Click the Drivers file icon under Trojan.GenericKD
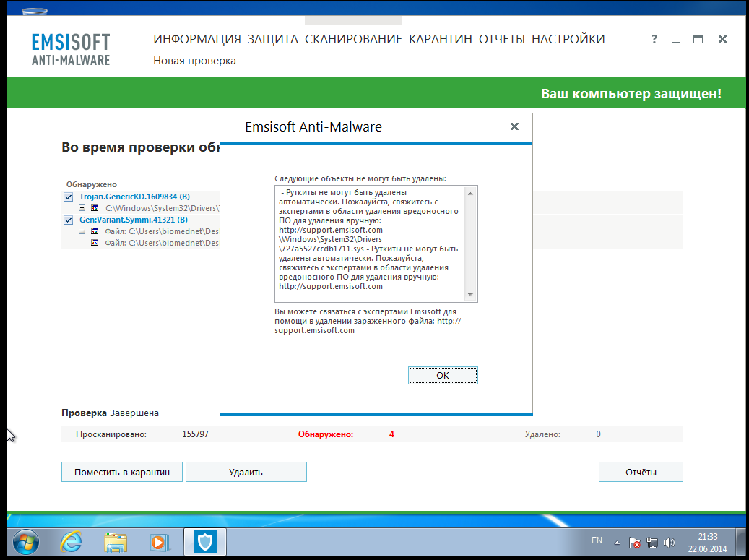This screenshot has width=749, height=560. click(x=95, y=208)
